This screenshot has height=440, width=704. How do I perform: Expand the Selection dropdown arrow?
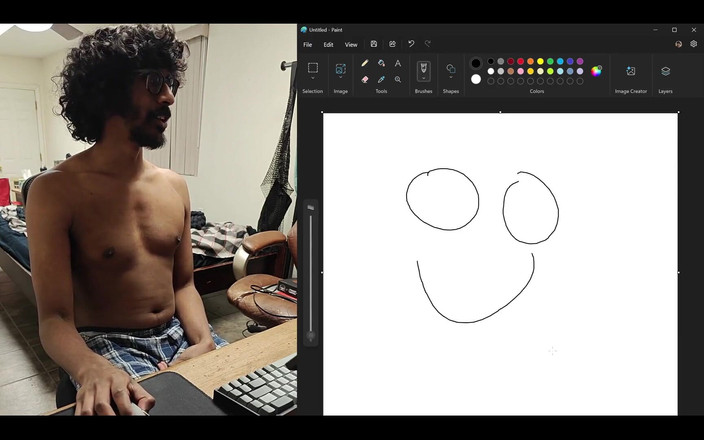pos(313,80)
